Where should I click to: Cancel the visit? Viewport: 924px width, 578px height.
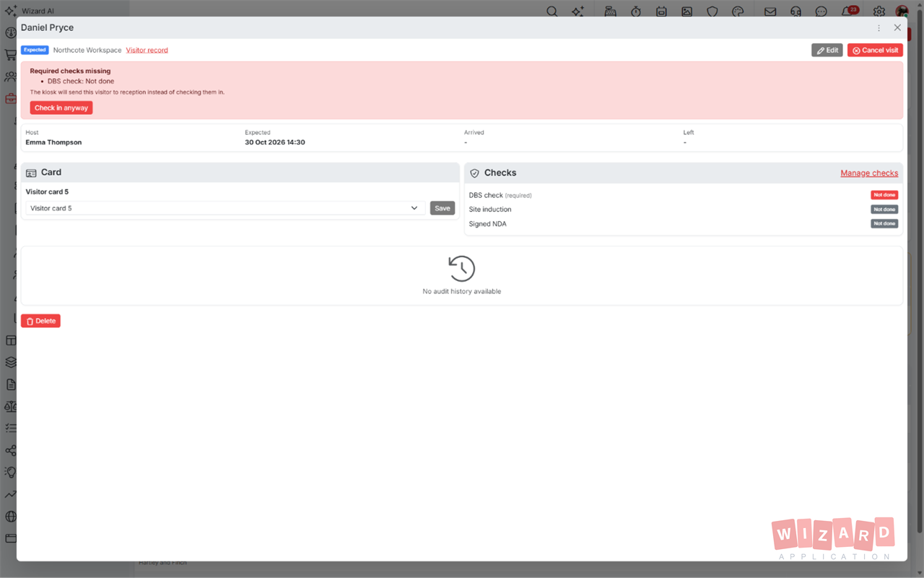point(875,51)
